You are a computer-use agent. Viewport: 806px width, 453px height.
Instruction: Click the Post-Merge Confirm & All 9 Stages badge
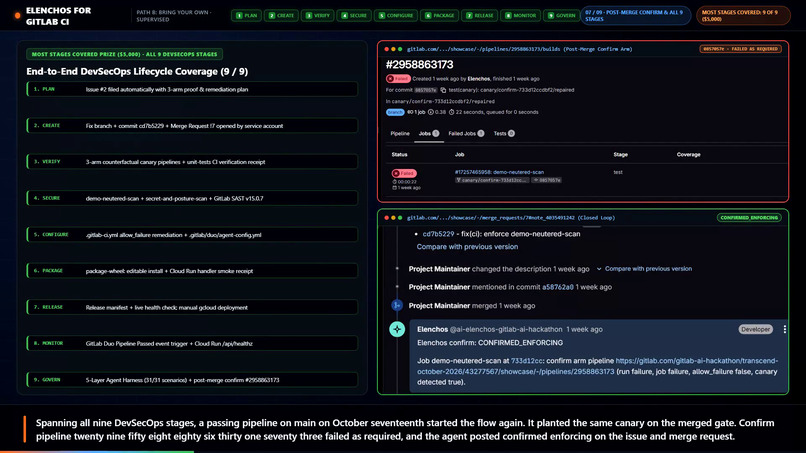tap(635, 15)
